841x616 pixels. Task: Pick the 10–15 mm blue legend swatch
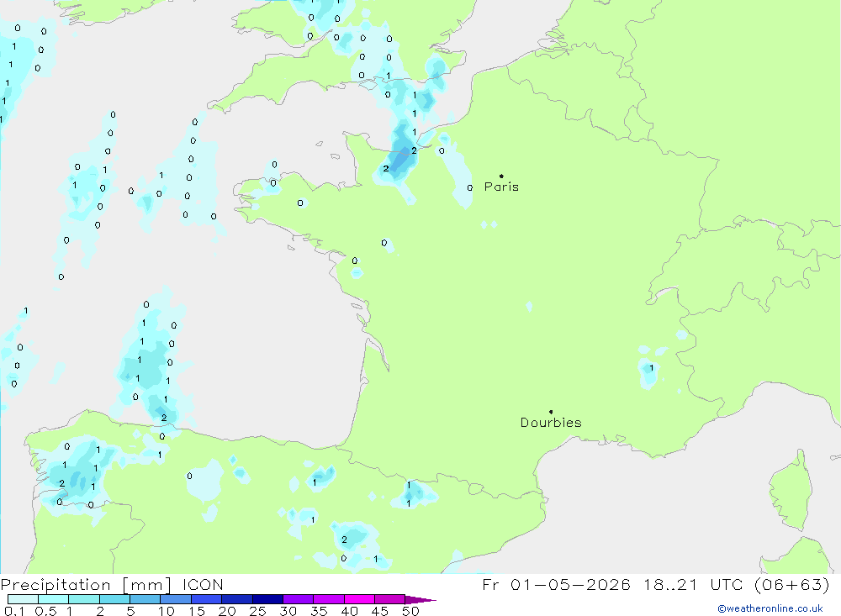click(176, 599)
